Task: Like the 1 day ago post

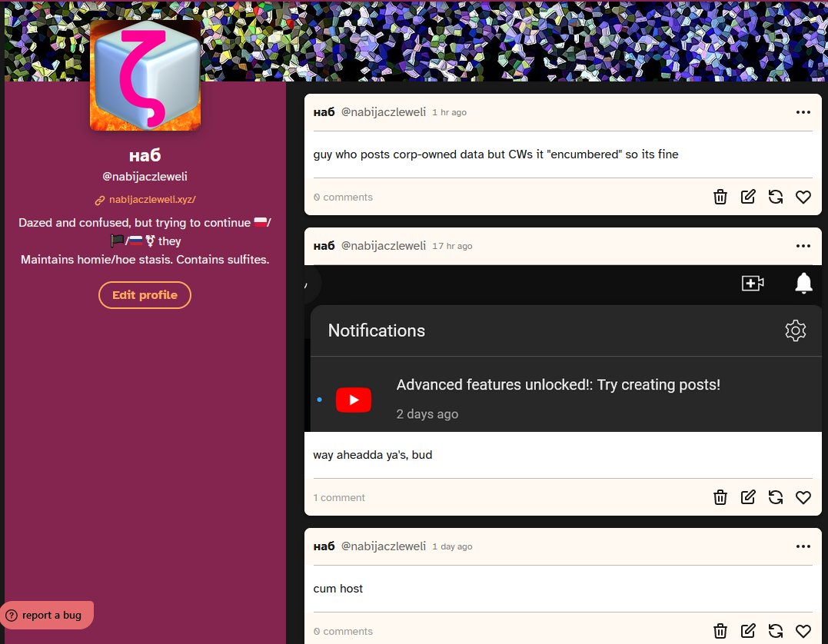Action: (803, 631)
